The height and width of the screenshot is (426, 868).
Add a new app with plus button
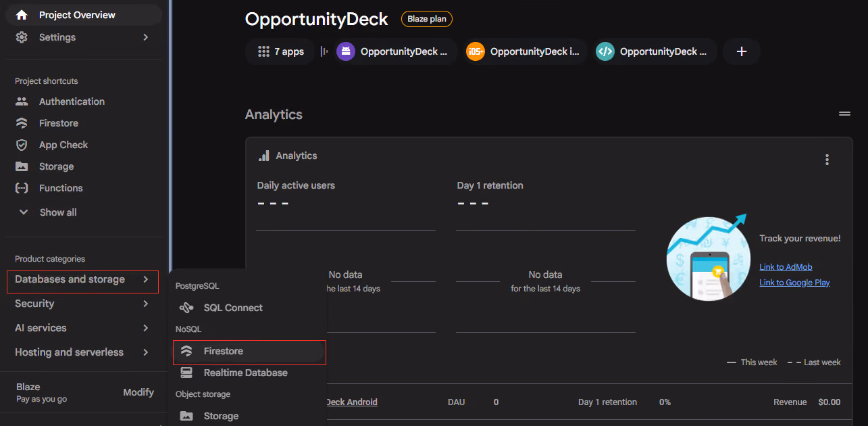tap(742, 51)
